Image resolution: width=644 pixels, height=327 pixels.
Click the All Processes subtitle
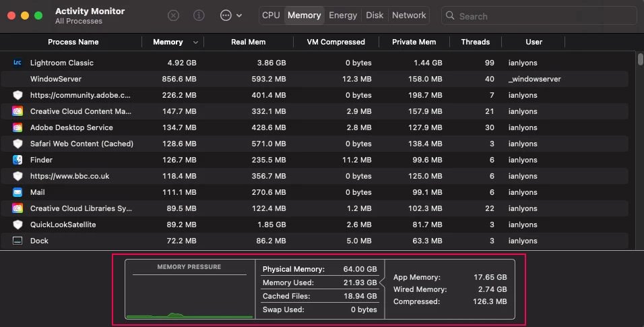click(x=79, y=21)
